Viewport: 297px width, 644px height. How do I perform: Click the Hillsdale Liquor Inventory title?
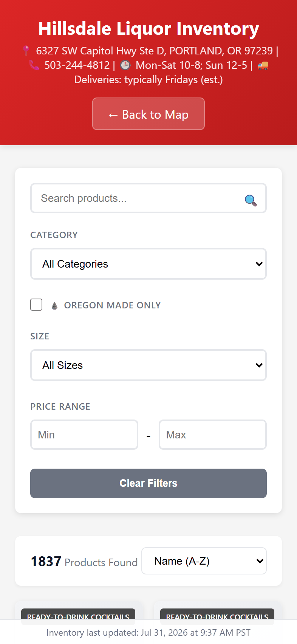[x=148, y=29]
